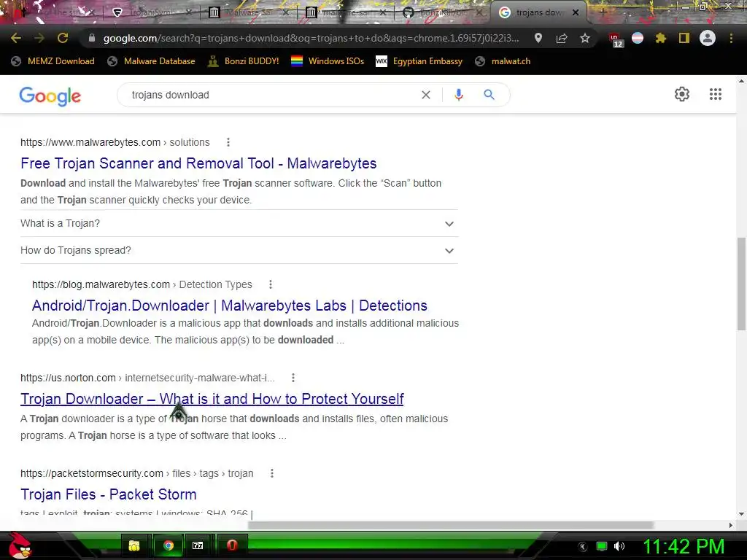Click the Chrome taskbar icon
This screenshot has width=747, height=560.
click(x=169, y=545)
